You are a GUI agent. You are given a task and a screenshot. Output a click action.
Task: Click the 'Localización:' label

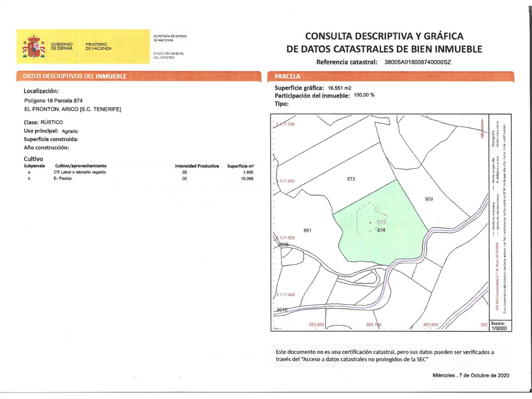41,91
